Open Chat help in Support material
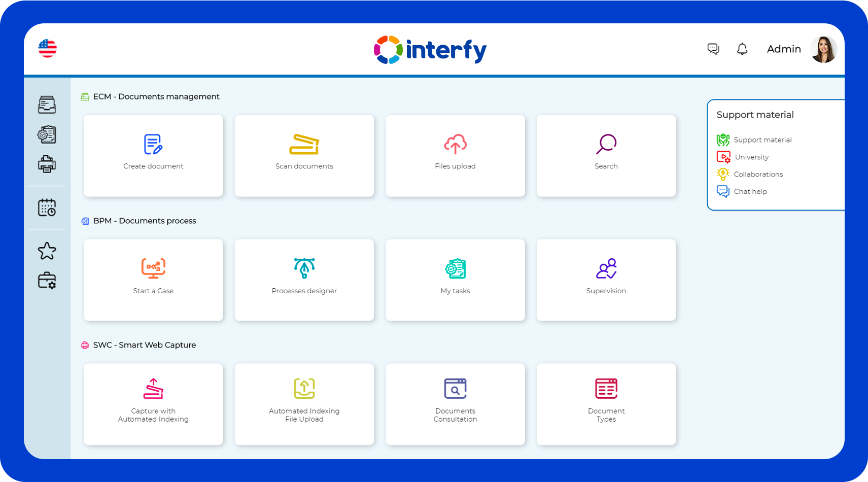868x482 pixels. pyautogui.click(x=750, y=191)
